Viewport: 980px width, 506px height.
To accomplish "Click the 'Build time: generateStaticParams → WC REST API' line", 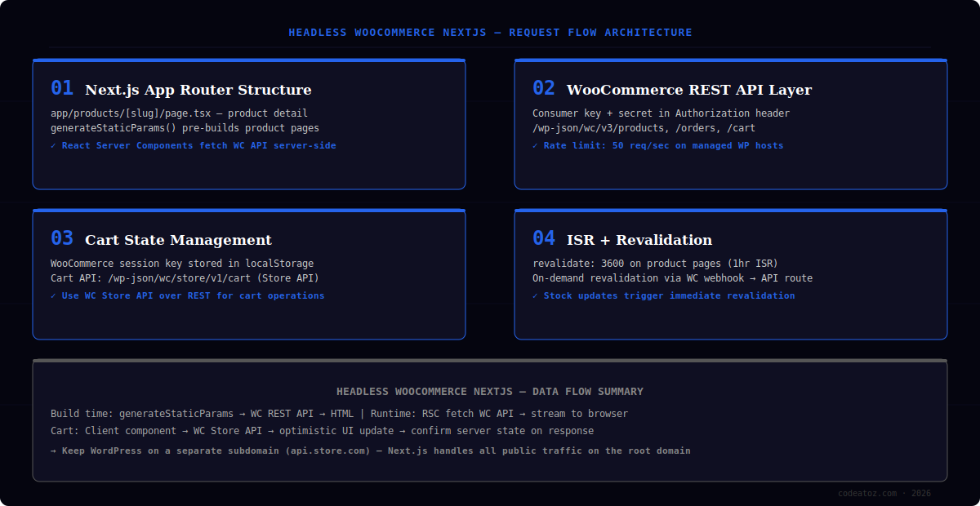I will pos(339,414).
